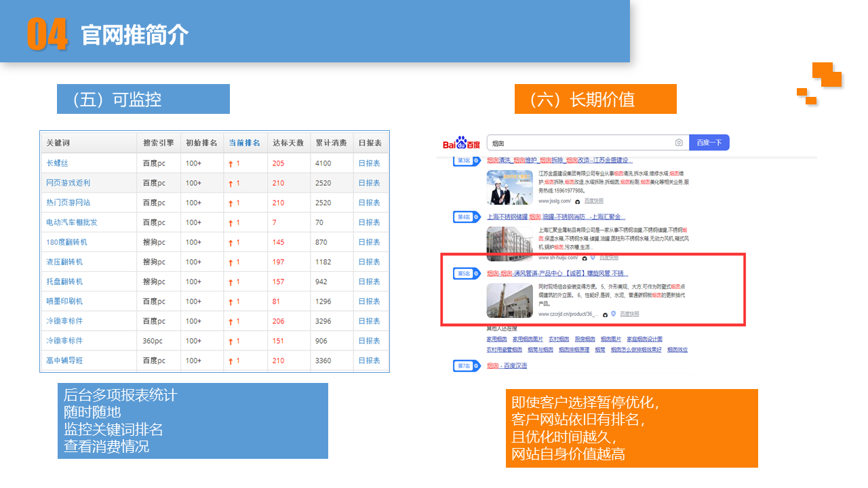Open the 江苏金盛建设 result title

[x=559, y=161]
